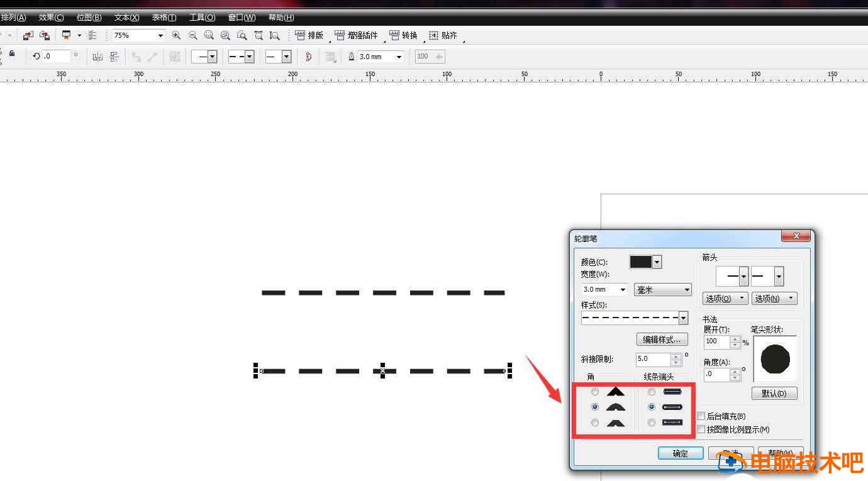Enable the 按图像比例显示 checkbox
The height and width of the screenshot is (481, 868).
[x=701, y=429]
